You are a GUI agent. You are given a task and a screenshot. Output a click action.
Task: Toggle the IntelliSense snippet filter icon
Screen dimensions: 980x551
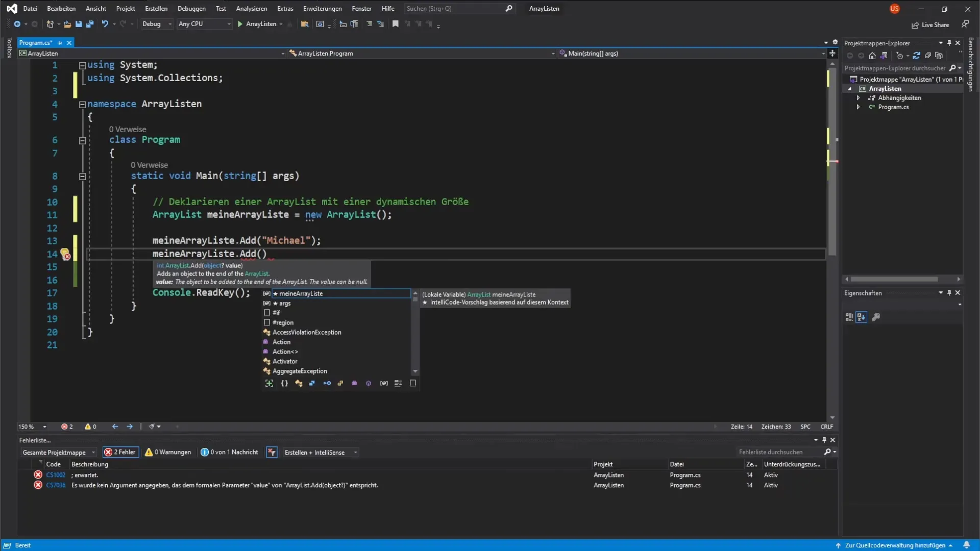pyautogui.click(x=412, y=383)
